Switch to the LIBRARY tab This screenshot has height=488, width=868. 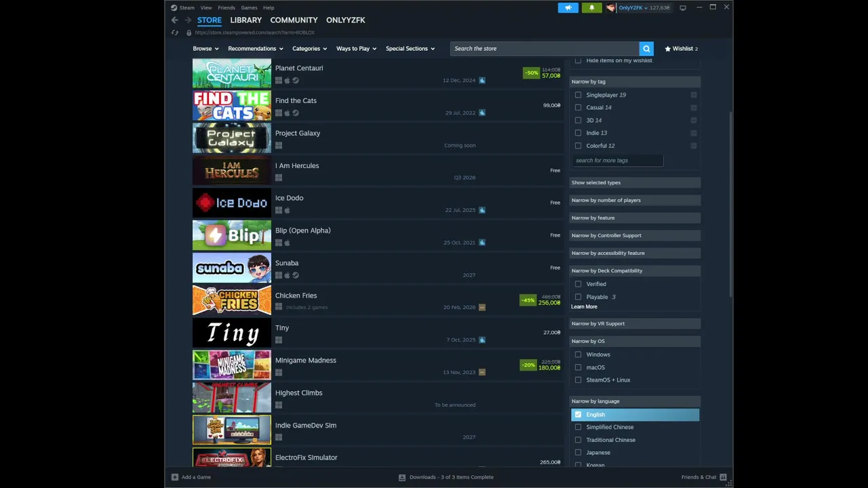245,20
